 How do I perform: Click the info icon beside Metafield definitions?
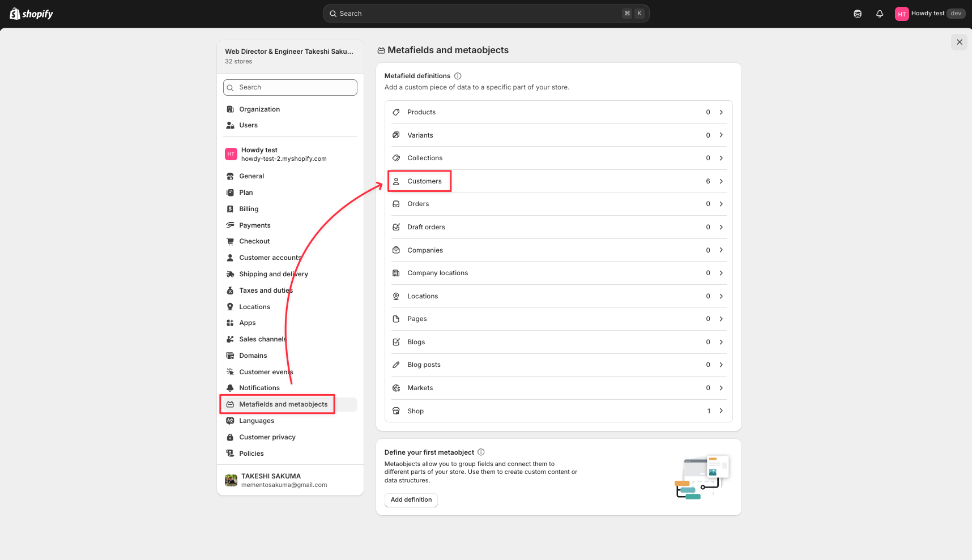click(x=458, y=76)
